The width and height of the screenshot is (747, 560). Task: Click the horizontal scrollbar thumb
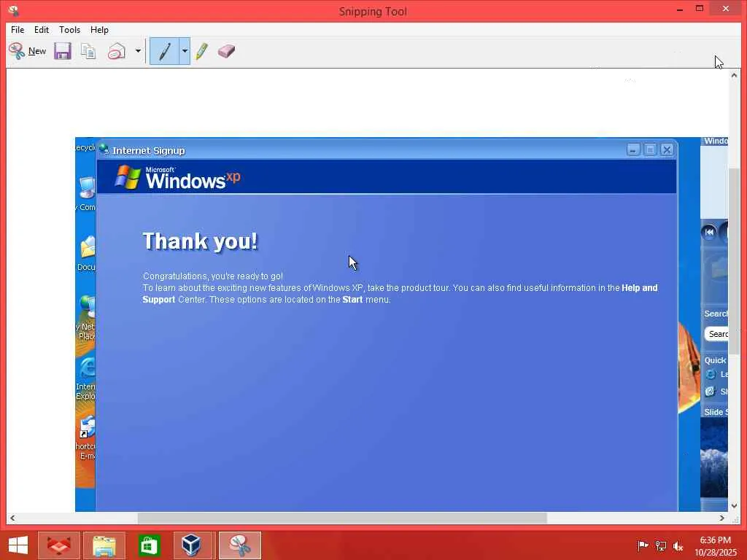[x=342, y=518]
